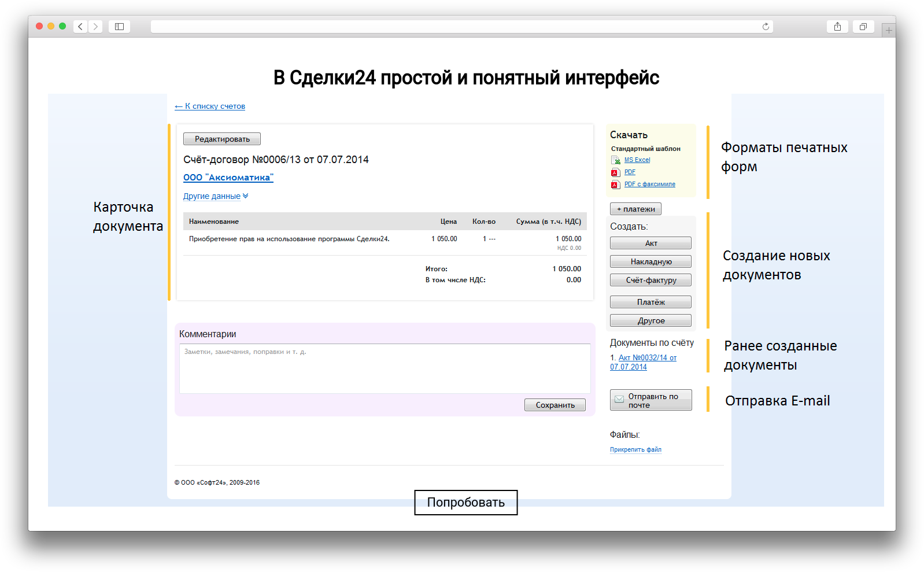The width and height of the screenshot is (924, 572).
Task: Go back via 'К списку счетов' link
Action: (x=210, y=106)
